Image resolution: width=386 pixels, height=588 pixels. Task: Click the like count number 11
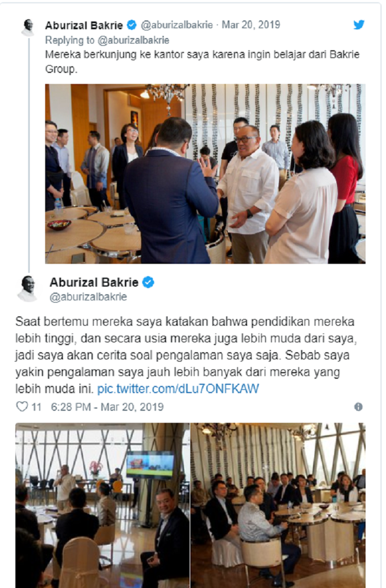point(36,407)
